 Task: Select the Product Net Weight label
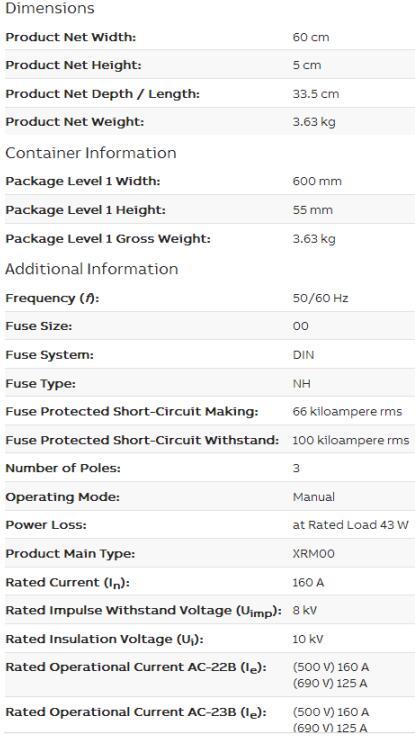[75, 122]
